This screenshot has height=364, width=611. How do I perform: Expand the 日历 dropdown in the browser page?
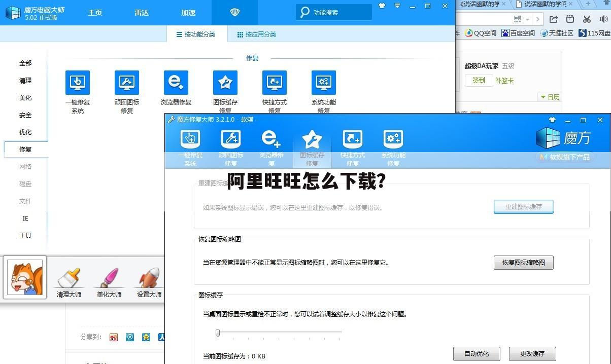[550, 97]
